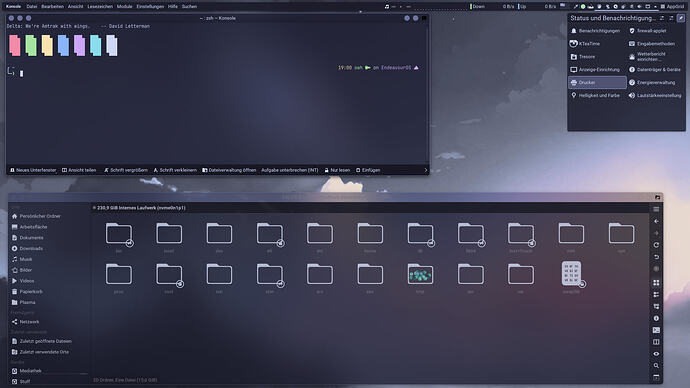Select the swapfile file icon
The image size is (690, 388).
571,274
